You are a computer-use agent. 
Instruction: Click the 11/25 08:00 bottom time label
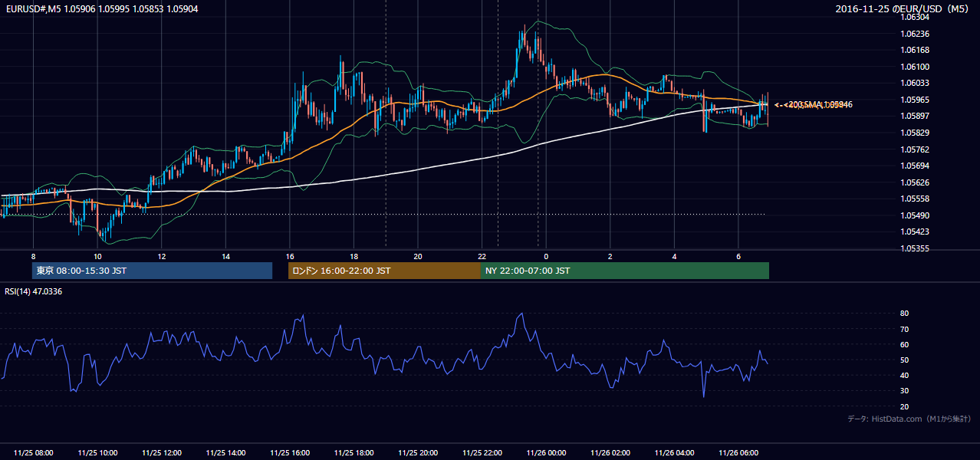pyautogui.click(x=34, y=453)
